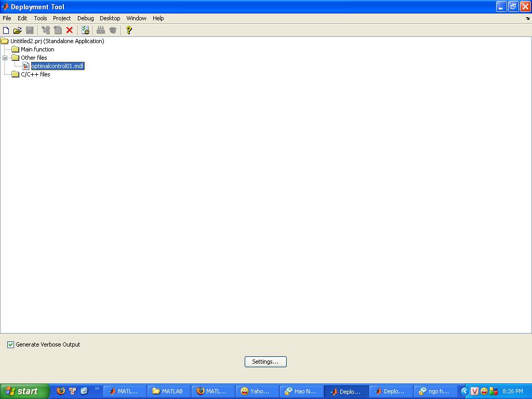
Task: Open Internet Explorer quick launch icon
Action: [84, 391]
